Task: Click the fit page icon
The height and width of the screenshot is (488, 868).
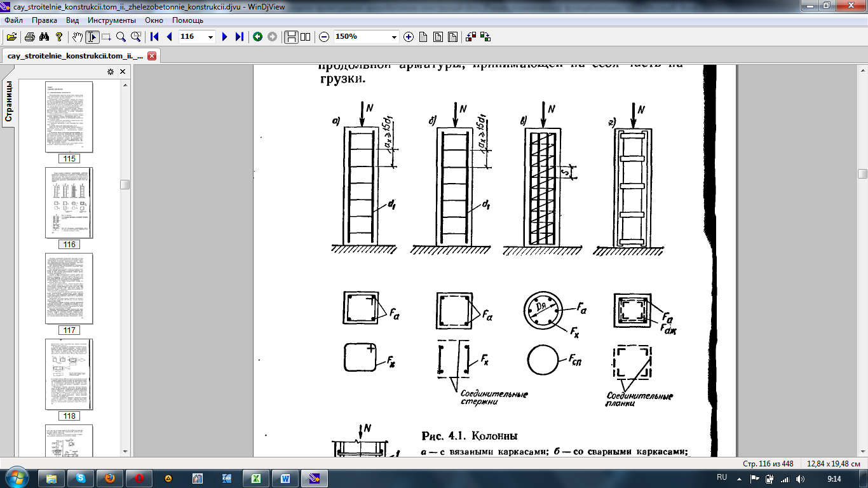Action: point(452,37)
